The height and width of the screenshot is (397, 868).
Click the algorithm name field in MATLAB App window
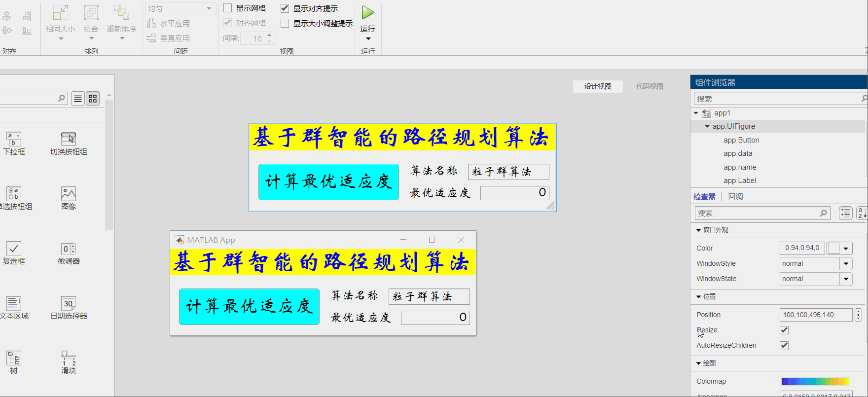click(429, 296)
